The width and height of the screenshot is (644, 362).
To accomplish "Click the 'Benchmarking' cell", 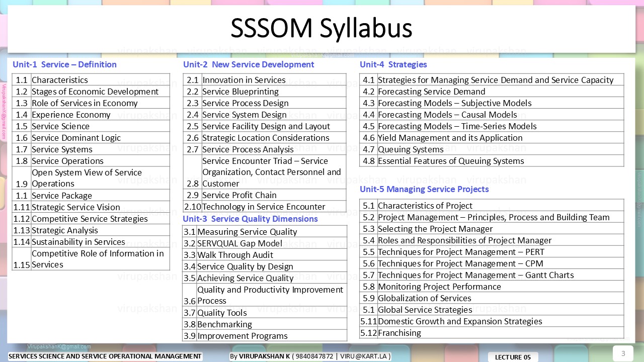I will [272, 324].
